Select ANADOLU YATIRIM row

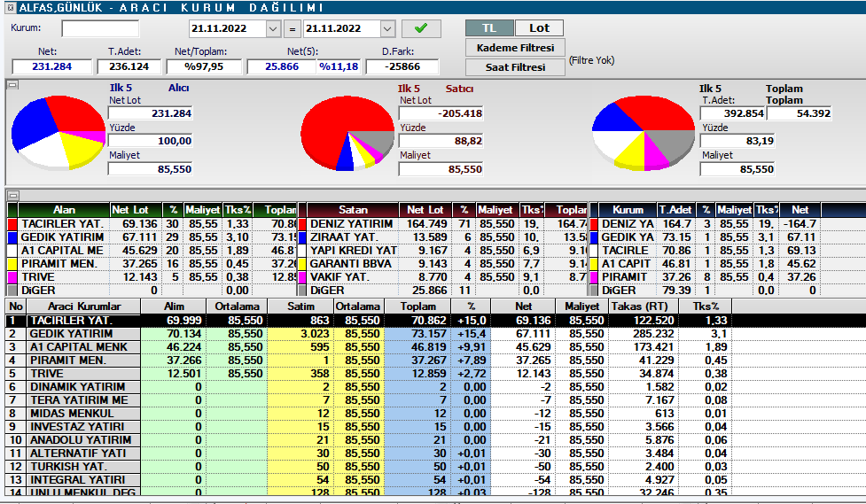point(436,440)
